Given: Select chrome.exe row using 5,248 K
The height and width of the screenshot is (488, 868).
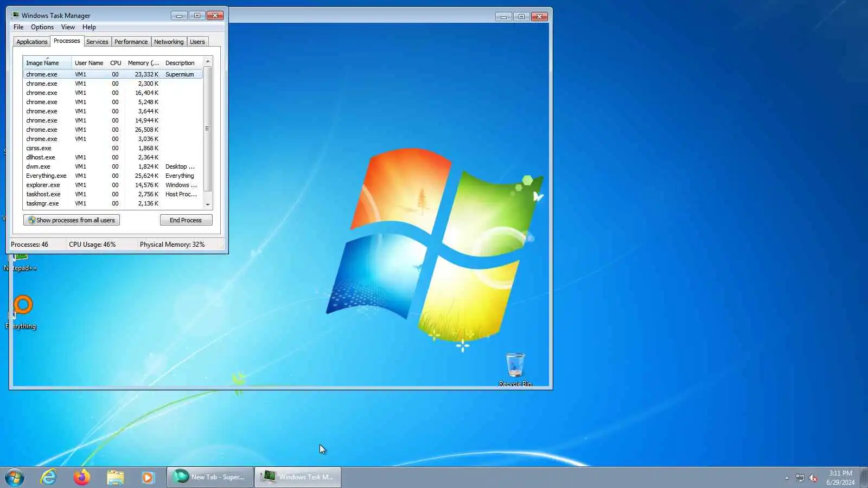Looking at the screenshot, I should click(113, 102).
